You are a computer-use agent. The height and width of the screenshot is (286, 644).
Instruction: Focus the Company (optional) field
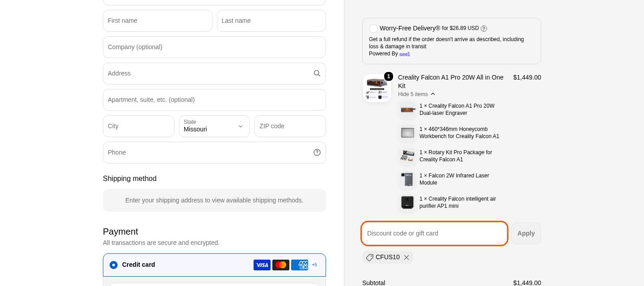[x=214, y=47]
